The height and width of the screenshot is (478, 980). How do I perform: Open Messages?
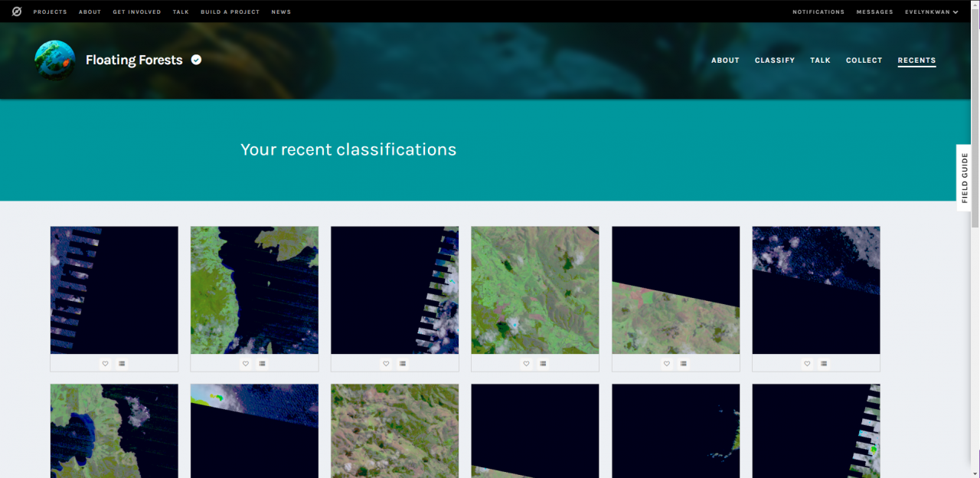pos(875,12)
